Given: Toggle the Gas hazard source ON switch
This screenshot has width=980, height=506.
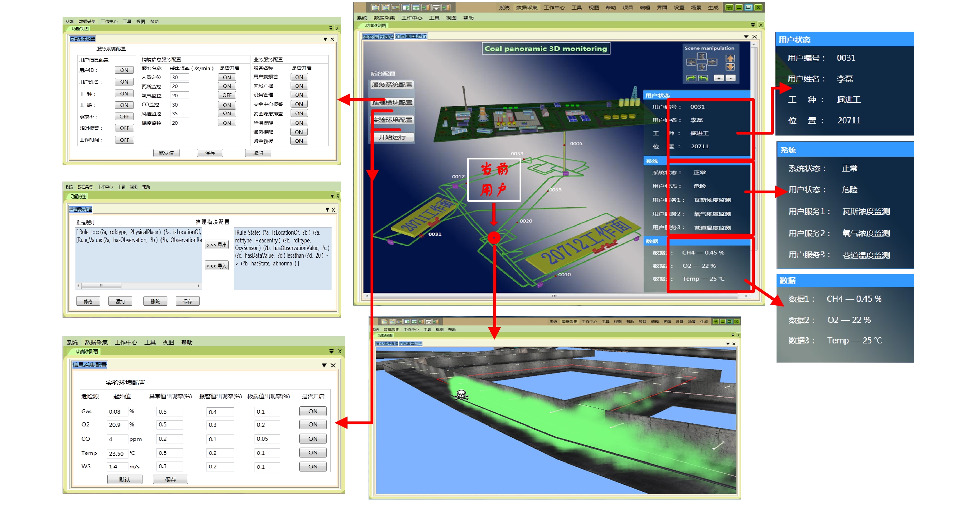Looking at the screenshot, I should click(312, 411).
